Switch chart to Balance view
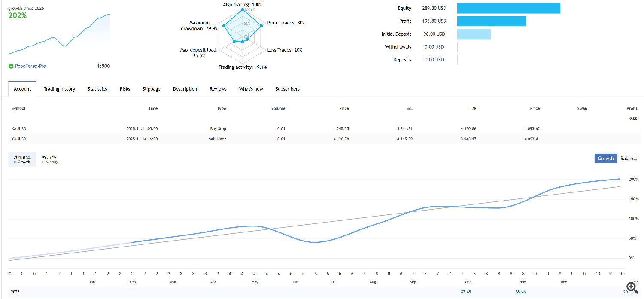The width and height of the screenshot is (644, 299). click(x=629, y=159)
